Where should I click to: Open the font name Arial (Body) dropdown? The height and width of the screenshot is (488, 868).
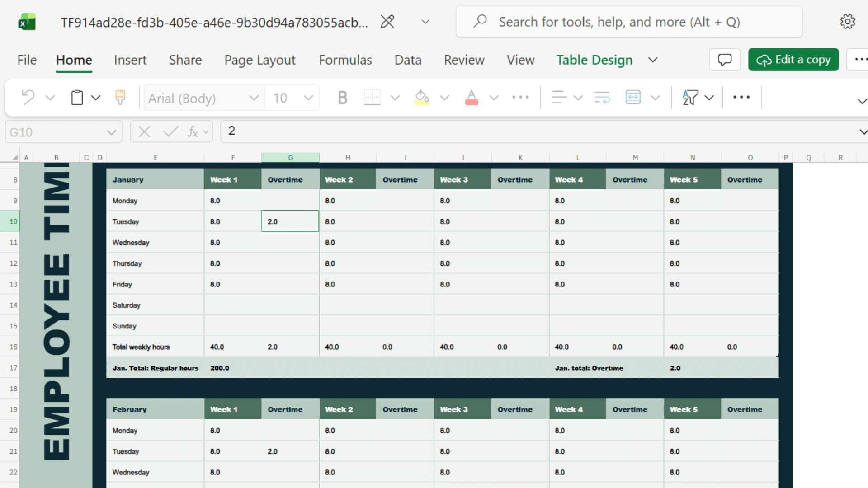click(254, 98)
